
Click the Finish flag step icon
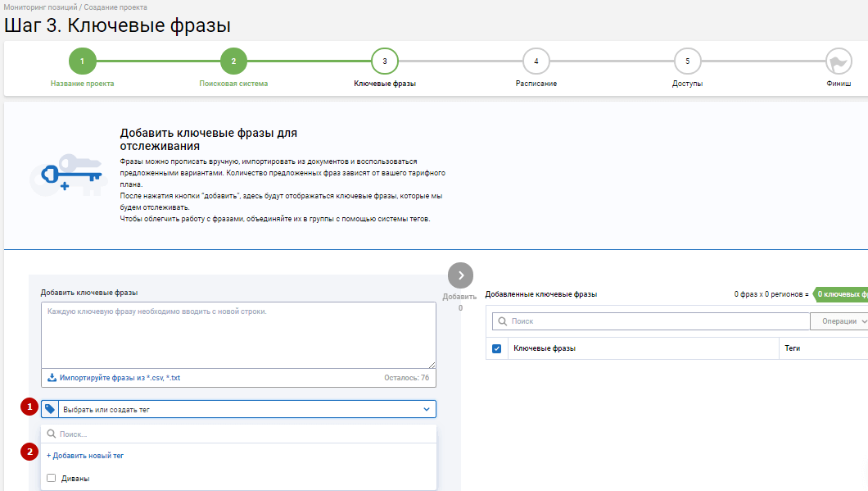(x=838, y=61)
